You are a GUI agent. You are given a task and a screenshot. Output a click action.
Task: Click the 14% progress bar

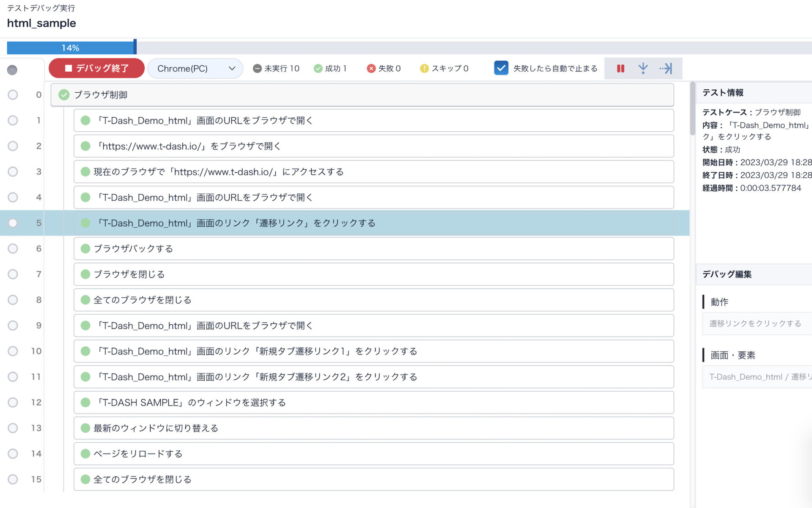click(71, 47)
